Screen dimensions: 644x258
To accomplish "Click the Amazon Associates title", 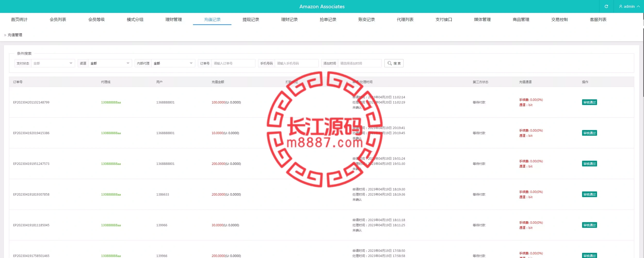I will coord(322,6).
